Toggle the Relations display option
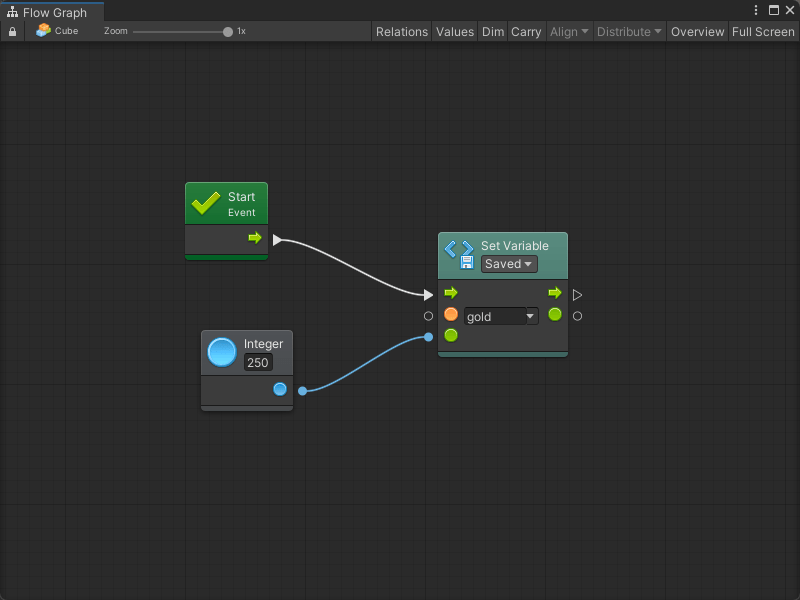This screenshot has height=600, width=800. (x=402, y=32)
